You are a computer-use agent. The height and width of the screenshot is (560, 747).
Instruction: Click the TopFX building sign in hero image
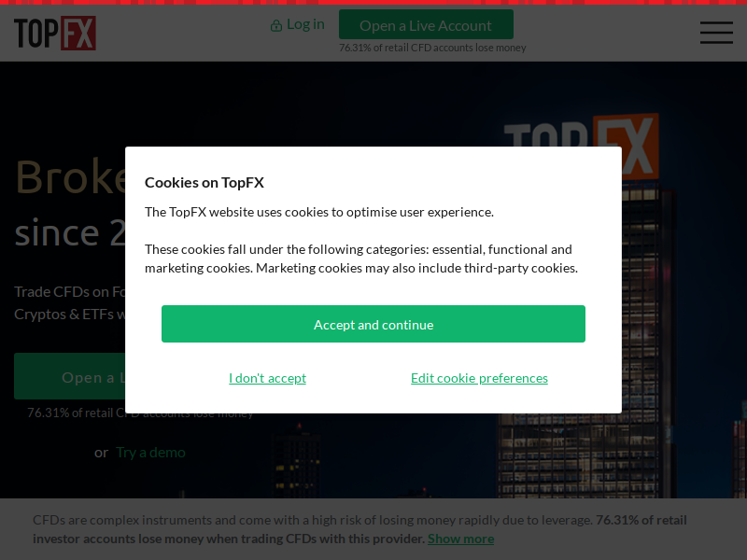(581, 146)
